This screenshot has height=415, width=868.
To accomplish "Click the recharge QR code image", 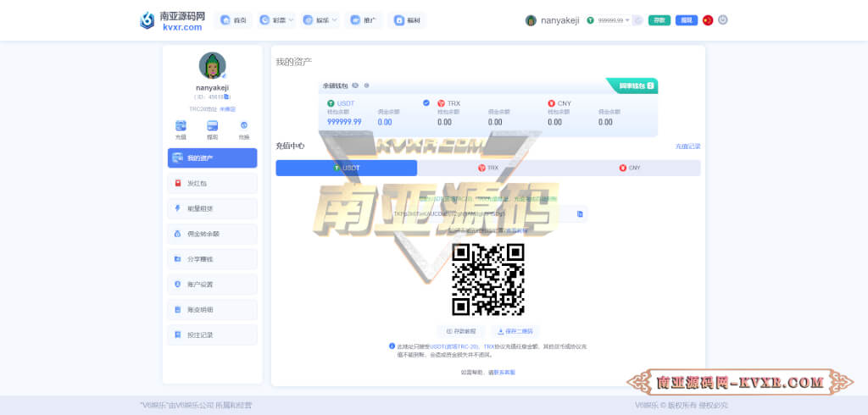I will (487, 279).
